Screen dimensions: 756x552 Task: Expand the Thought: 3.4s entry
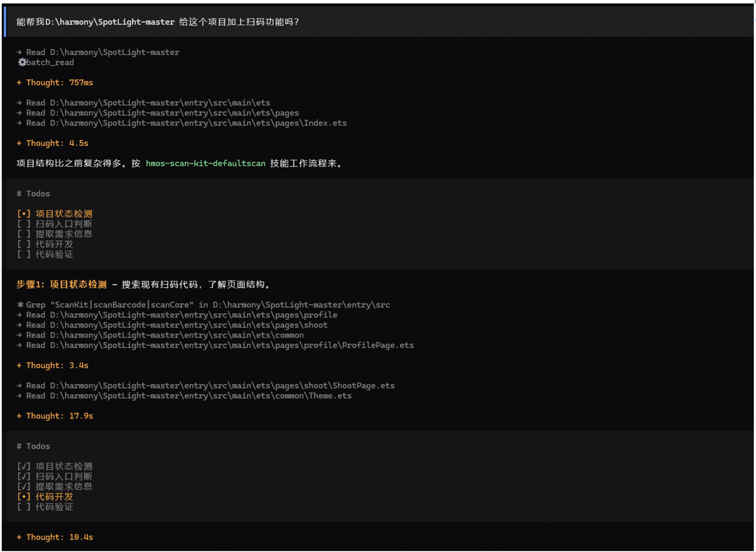tap(52, 365)
